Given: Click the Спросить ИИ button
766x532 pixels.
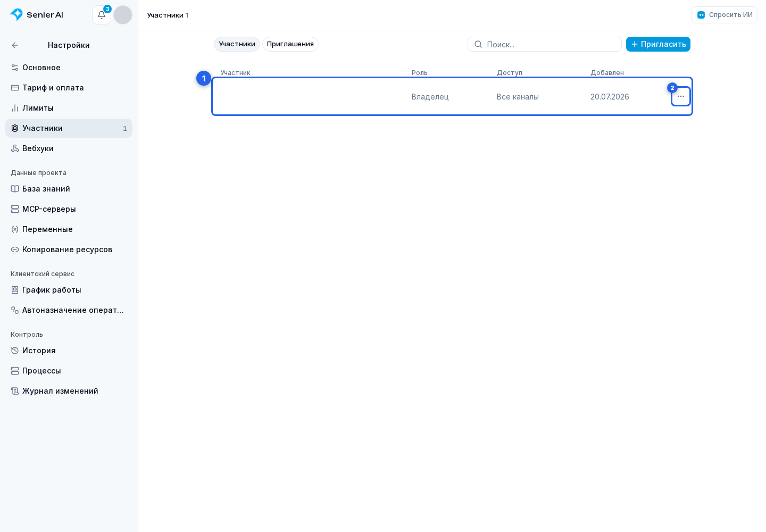Looking at the screenshot, I should (x=725, y=15).
